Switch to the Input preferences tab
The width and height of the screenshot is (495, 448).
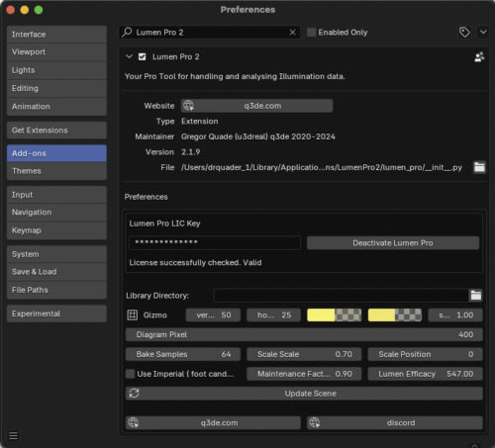pyautogui.click(x=56, y=195)
